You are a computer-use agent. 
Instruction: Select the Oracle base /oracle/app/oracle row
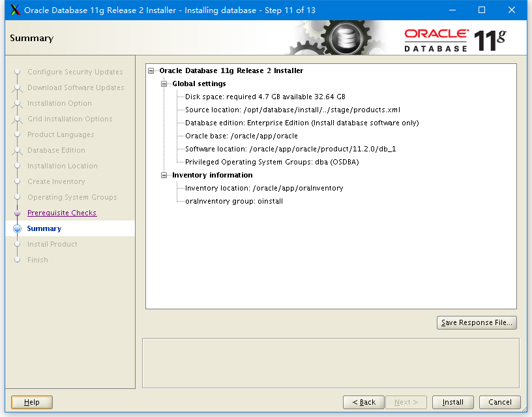coord(241,136)
